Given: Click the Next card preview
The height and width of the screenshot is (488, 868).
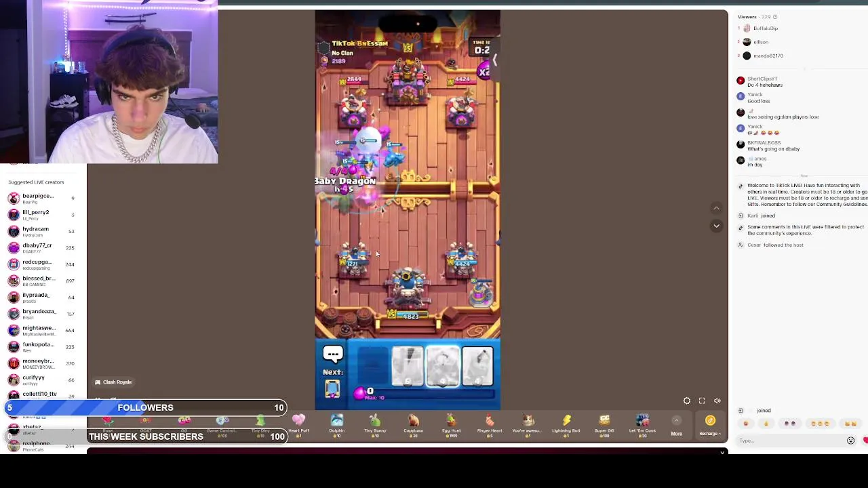Looking at the screenshot, I should 332,388.
